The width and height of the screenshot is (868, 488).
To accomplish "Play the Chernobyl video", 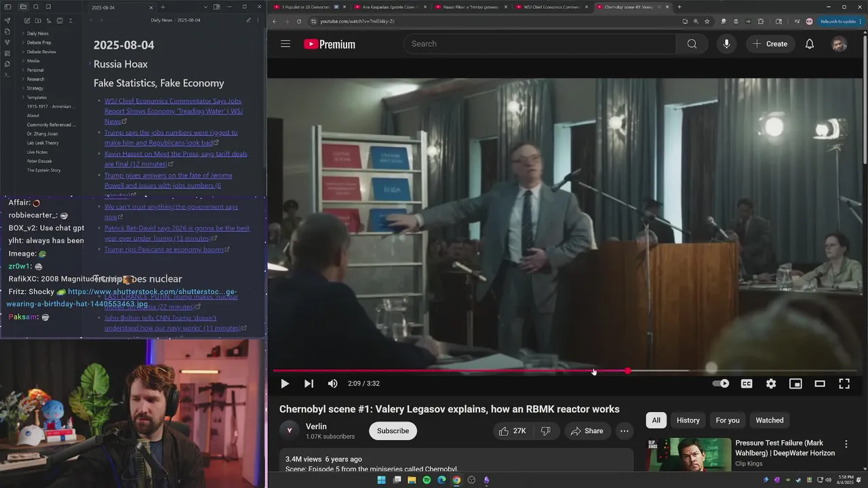I will coord(285,384).
